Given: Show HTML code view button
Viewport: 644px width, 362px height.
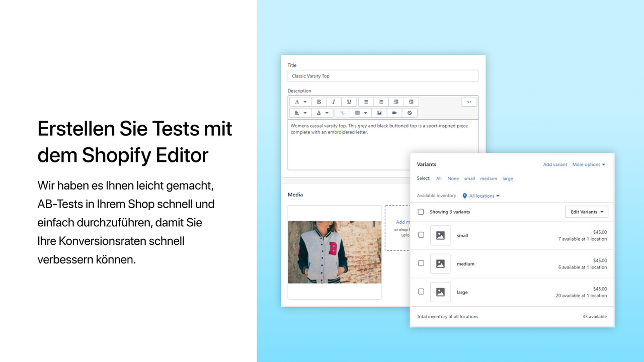Looking at the screenshot, I should (469, 102).
